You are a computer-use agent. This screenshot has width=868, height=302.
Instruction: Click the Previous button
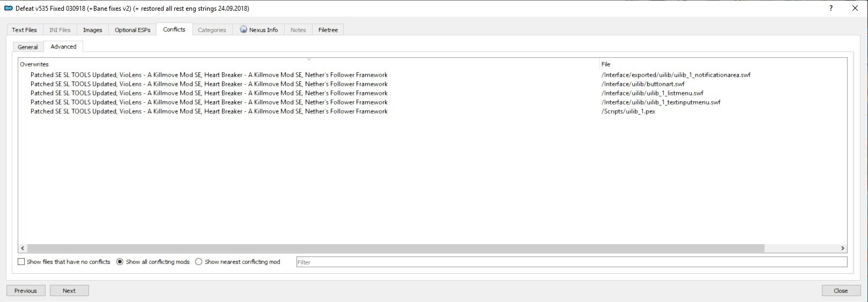coord(26,291)
